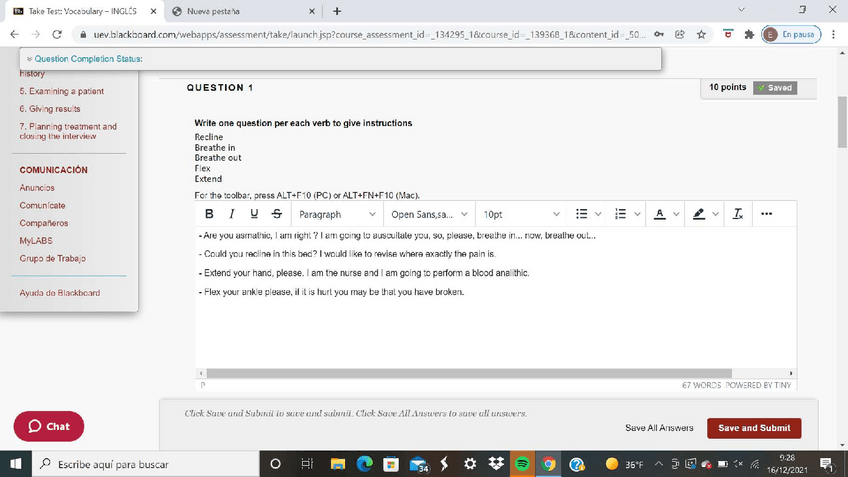This screenshot has width=848, height=477.
Task: Click Save All Answers
Action: pyautogui.click(x=659, y=428)
